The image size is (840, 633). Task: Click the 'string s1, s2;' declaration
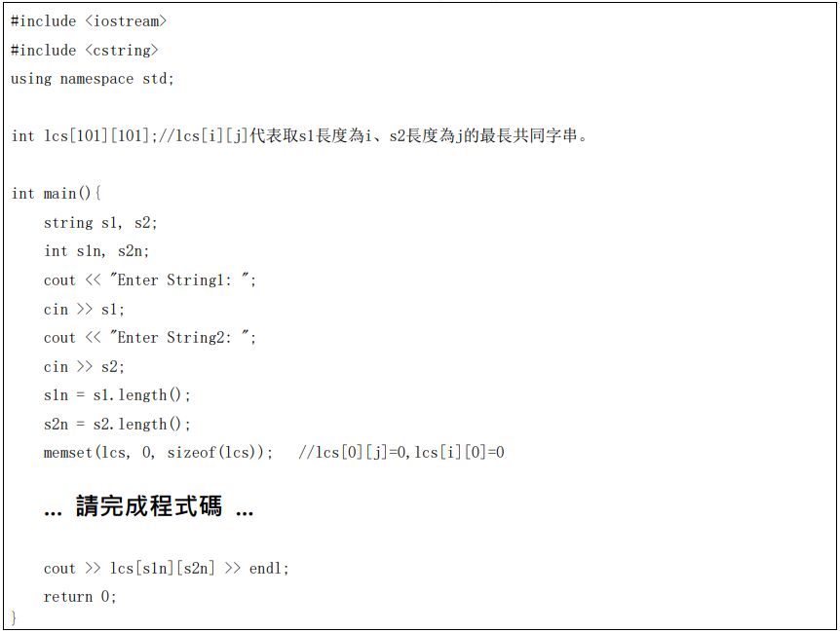(x=100, y=223)
